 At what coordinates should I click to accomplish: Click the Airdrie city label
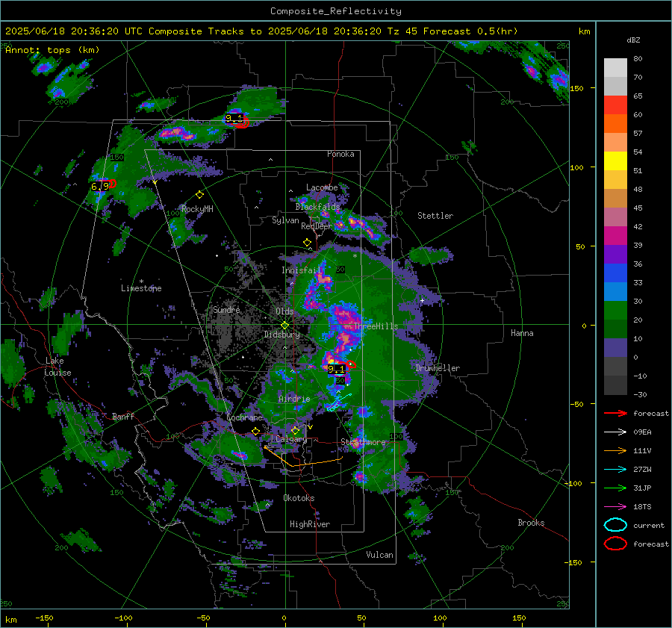point(294,399)
